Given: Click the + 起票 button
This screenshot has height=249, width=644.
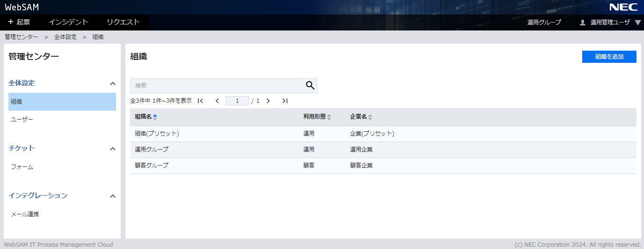Looking at the screenshot, I should point(19,22).
